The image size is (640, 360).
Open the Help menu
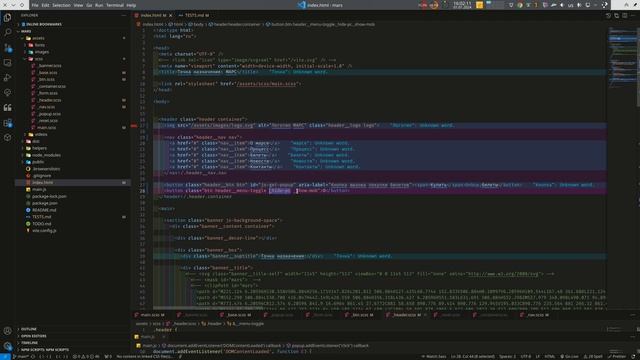[x=131, y=5]
